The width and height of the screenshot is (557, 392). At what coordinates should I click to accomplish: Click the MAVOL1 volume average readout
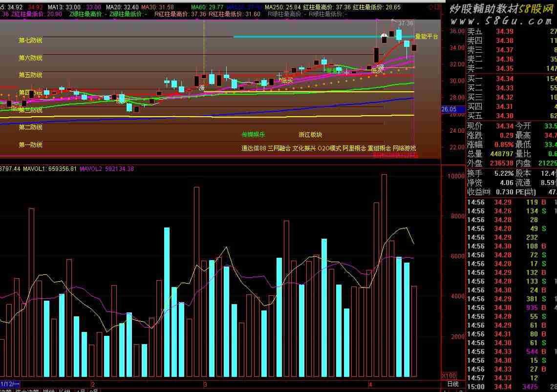tap(50, 168)
